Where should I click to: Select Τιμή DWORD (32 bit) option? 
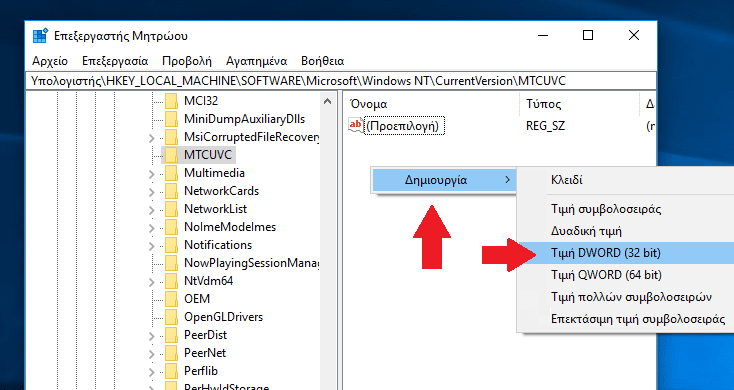click(x=625, y=253)
